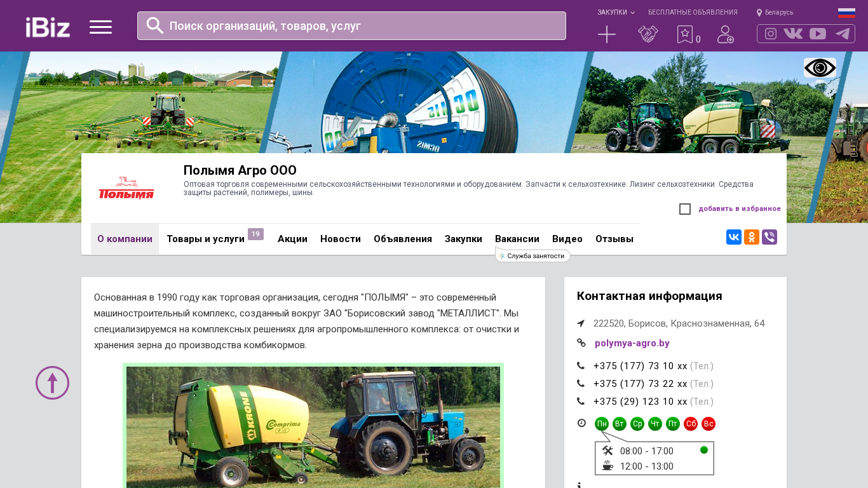Check the 'добавить в избранное' checkbox
The width and height of the screenshot is (868, 488).
685,209
